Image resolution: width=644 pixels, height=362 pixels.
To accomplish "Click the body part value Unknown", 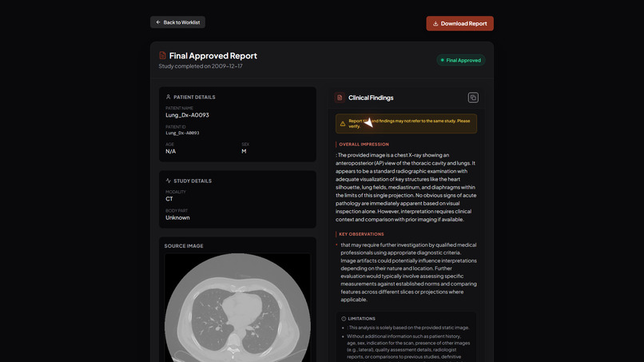I will coord(177,218).
